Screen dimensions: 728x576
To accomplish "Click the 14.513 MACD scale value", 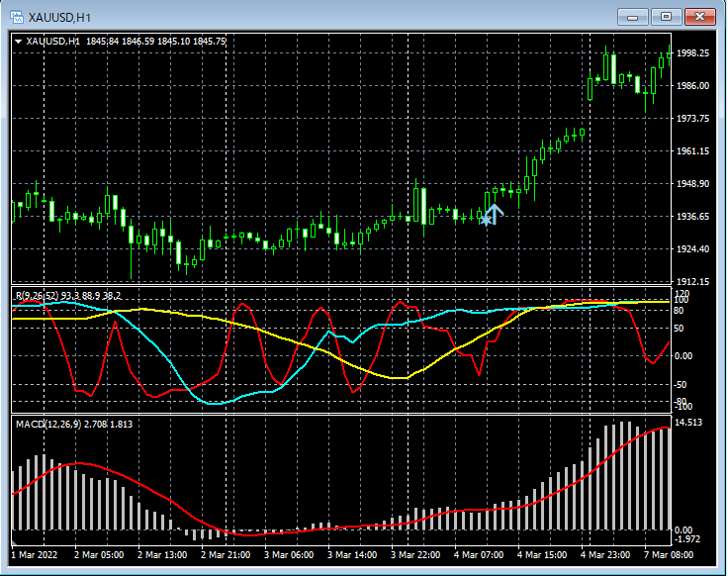I will [688, 423].
